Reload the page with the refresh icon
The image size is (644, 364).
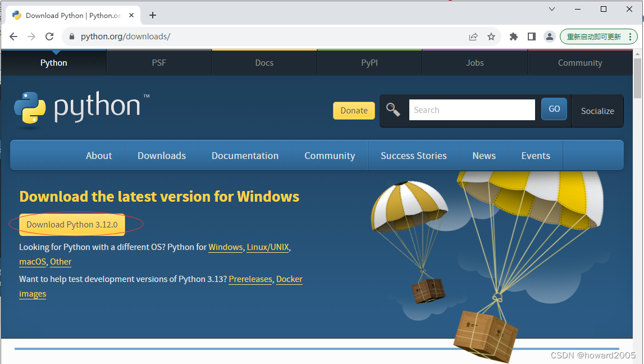pos(49,37)
